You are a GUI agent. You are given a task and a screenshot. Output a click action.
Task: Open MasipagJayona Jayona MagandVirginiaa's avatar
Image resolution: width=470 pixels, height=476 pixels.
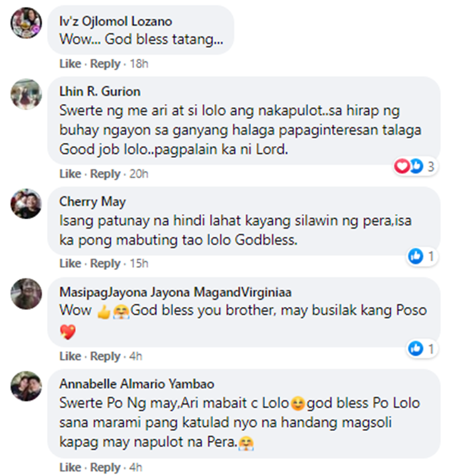pos(26,294)
